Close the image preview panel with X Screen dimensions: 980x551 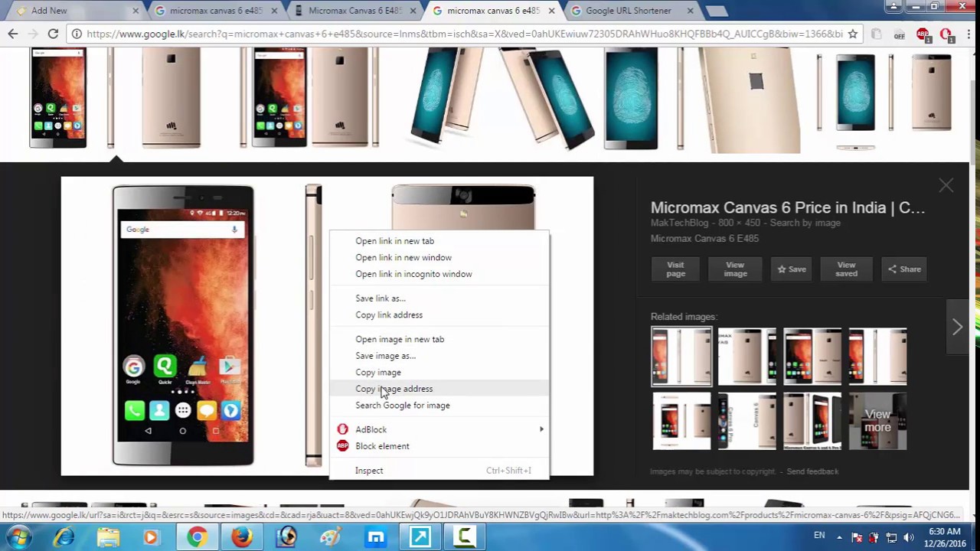[x=946, y=186]
